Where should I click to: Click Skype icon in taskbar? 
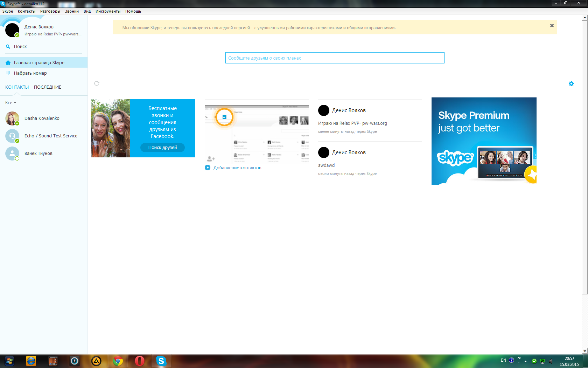coord(161,361)
